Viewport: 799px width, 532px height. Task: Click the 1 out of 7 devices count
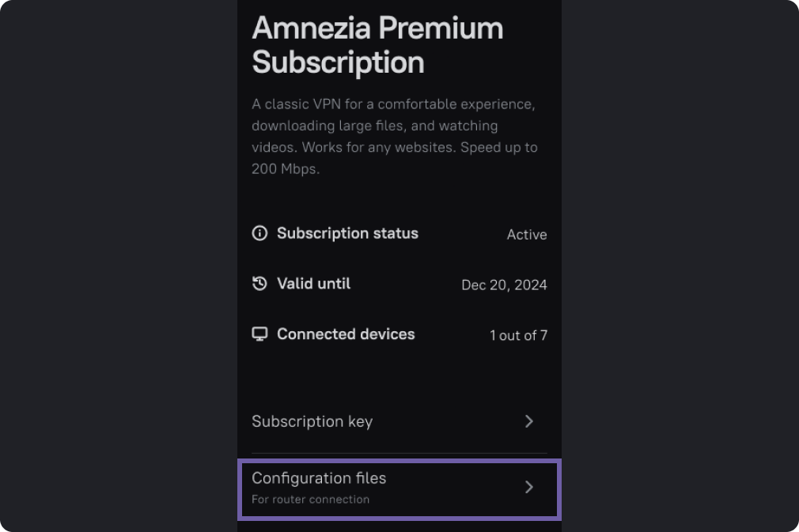point(519,335)
